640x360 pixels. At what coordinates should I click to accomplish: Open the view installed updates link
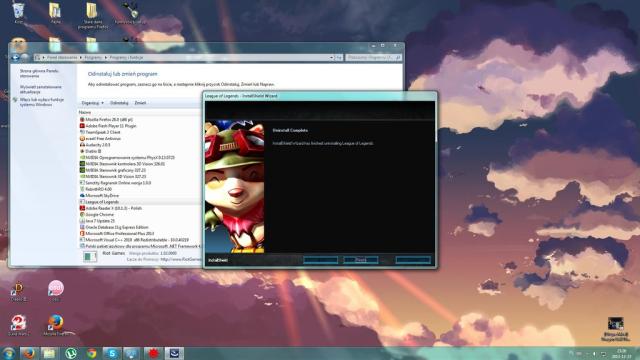tap(41, 89)
